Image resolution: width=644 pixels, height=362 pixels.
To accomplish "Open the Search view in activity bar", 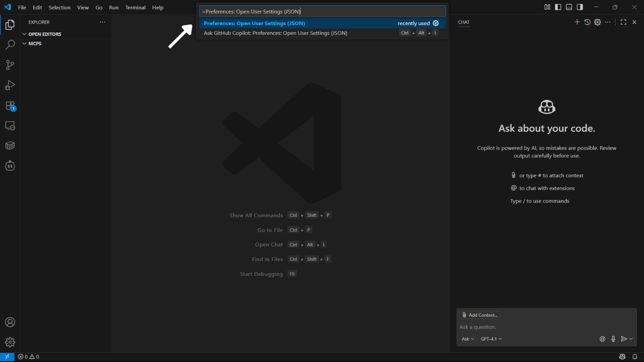I will pos(10,45).
